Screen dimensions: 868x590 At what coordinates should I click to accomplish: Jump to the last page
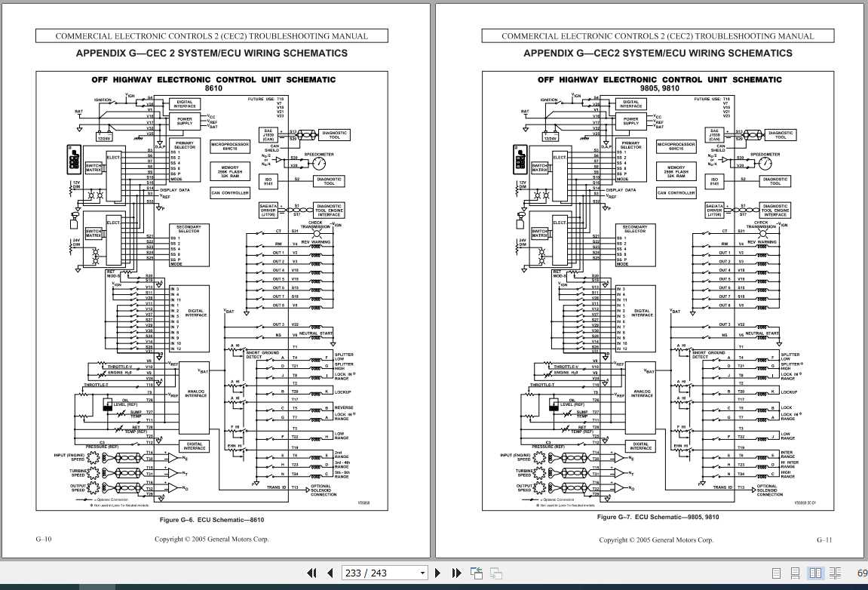coord(456,573)
